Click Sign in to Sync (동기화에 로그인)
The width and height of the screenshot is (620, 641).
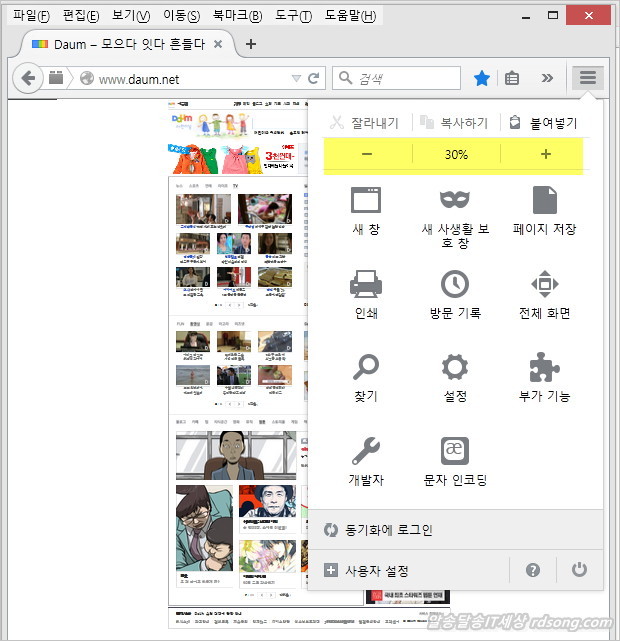388,530
